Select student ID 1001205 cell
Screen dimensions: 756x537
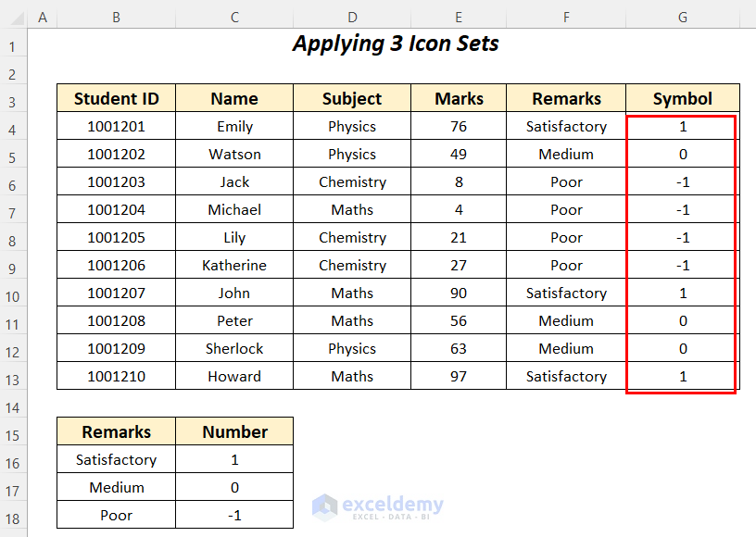[x=117, y=238]
